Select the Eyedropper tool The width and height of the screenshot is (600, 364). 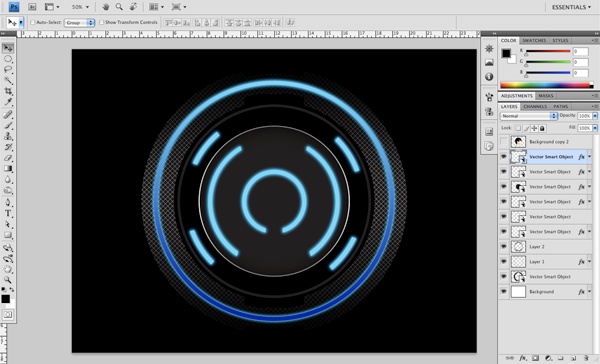pyautogui.click(x=8, y=102)
